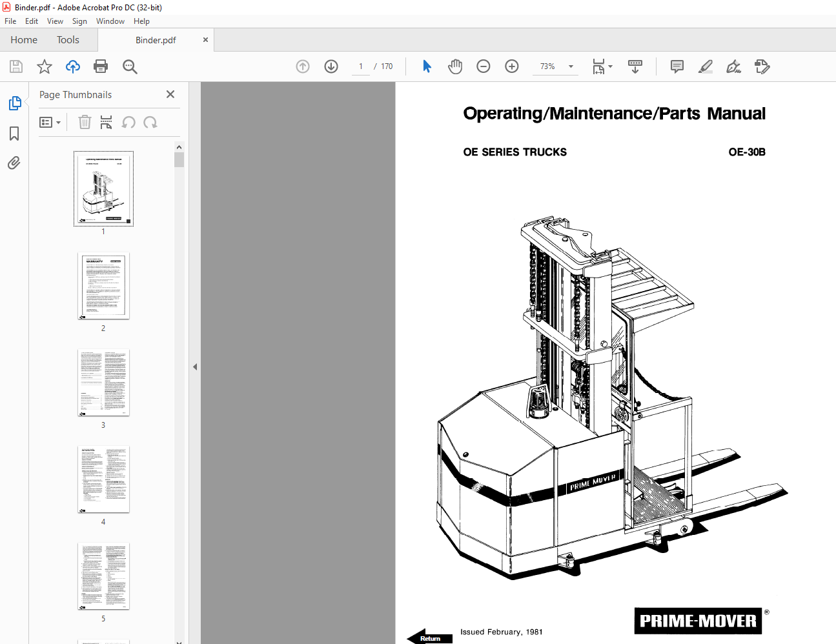836x644 pixels.
Task: Select page 2 warranty thumbnail
Action: [103, 286]
